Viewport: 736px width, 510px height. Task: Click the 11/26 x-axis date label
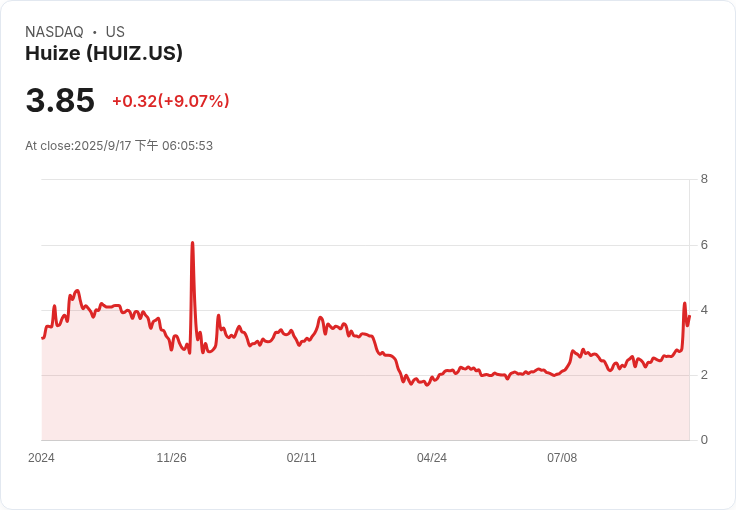point(171,458)
